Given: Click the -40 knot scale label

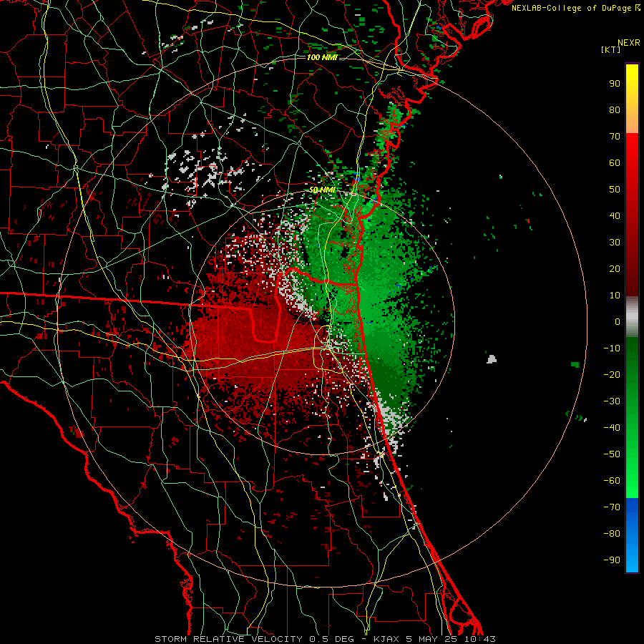Looking at the screenshot, I should pos(612,428).
